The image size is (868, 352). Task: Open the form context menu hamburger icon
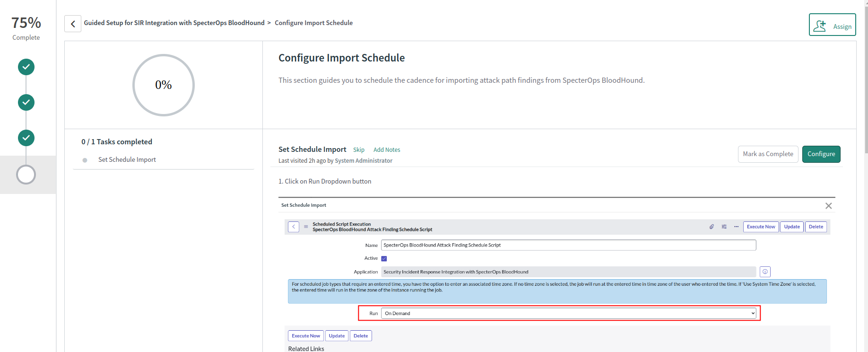tap(306, 227)
